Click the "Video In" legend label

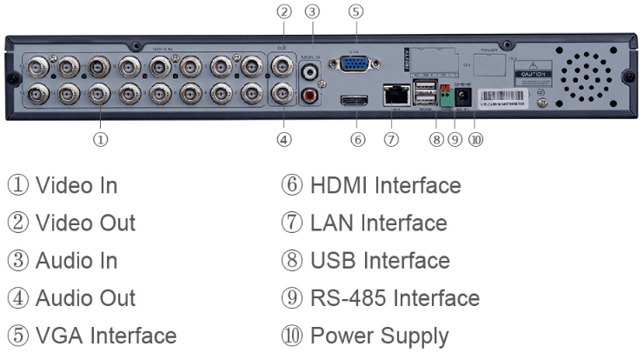(x=76, y=185)
